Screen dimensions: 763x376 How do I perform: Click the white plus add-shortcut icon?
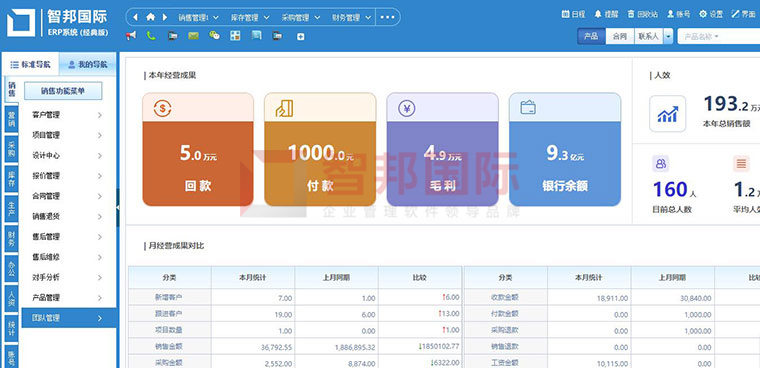point(300,36)
